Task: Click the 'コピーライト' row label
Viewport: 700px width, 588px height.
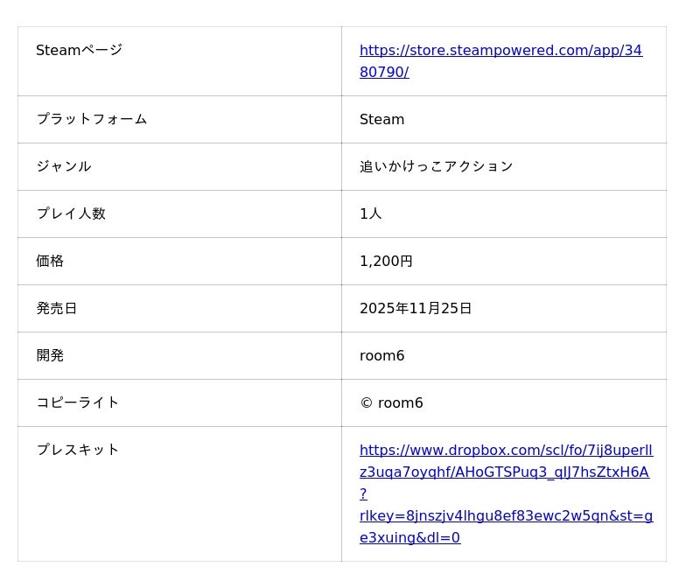Action: (x=77, y=402)
